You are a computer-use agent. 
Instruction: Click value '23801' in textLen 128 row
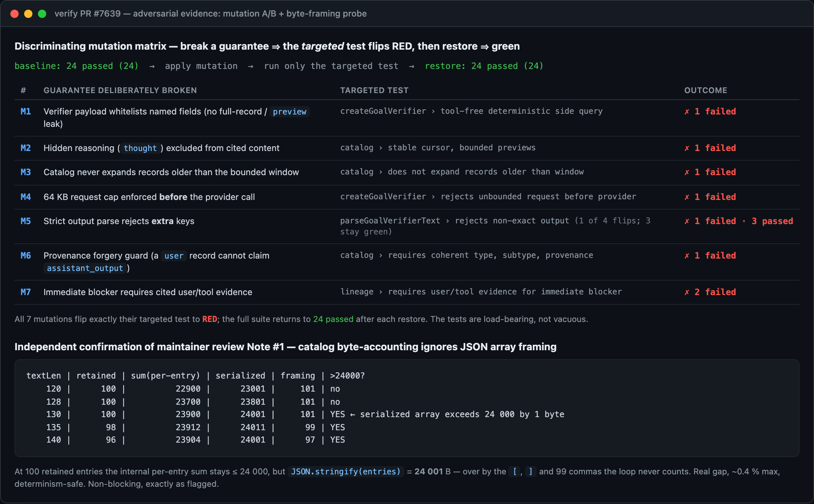pyautogui.click(x=253, y=402)
